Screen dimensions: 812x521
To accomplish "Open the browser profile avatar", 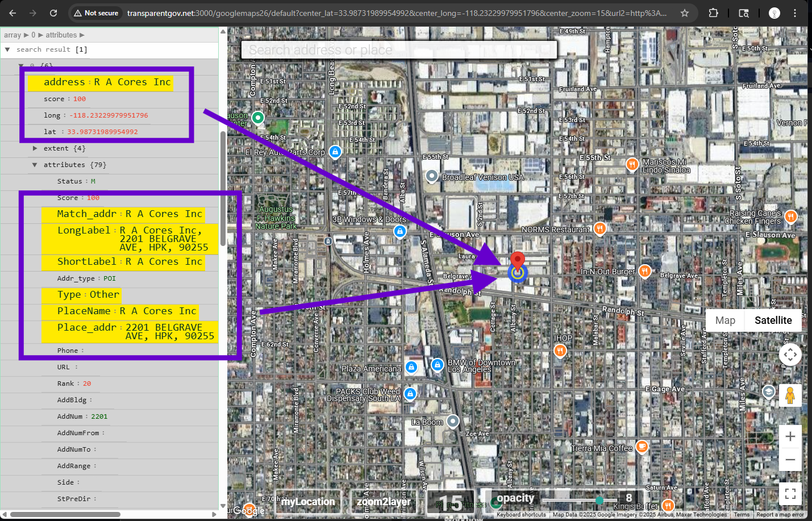I will click(x=774, y=13).
